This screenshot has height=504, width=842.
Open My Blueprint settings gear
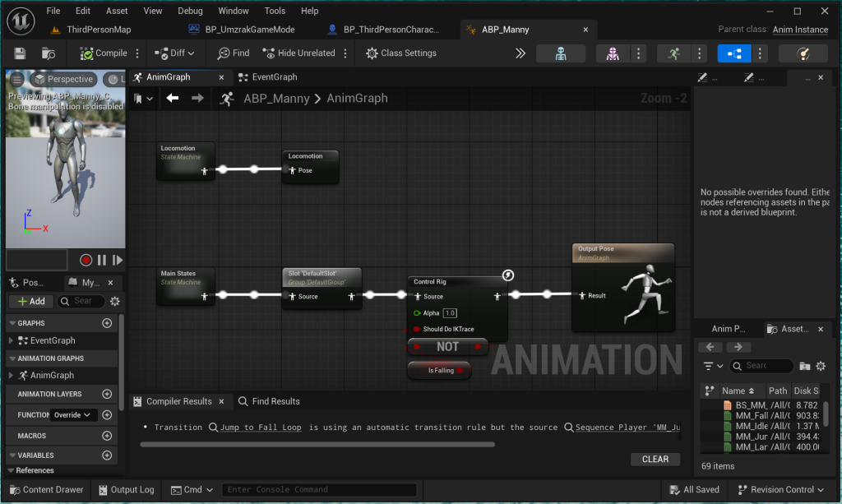point(115,301)
